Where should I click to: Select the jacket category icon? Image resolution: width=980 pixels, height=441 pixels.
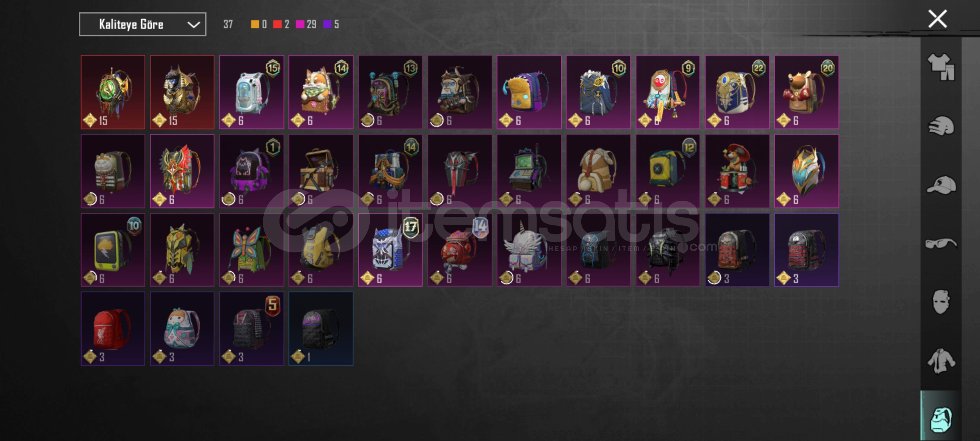click(x=941, y=361)
